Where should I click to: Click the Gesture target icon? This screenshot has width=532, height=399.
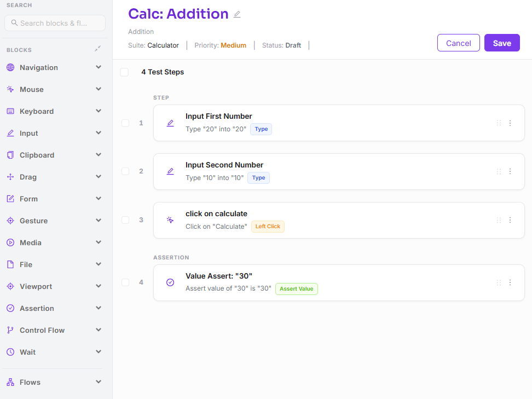10,221
